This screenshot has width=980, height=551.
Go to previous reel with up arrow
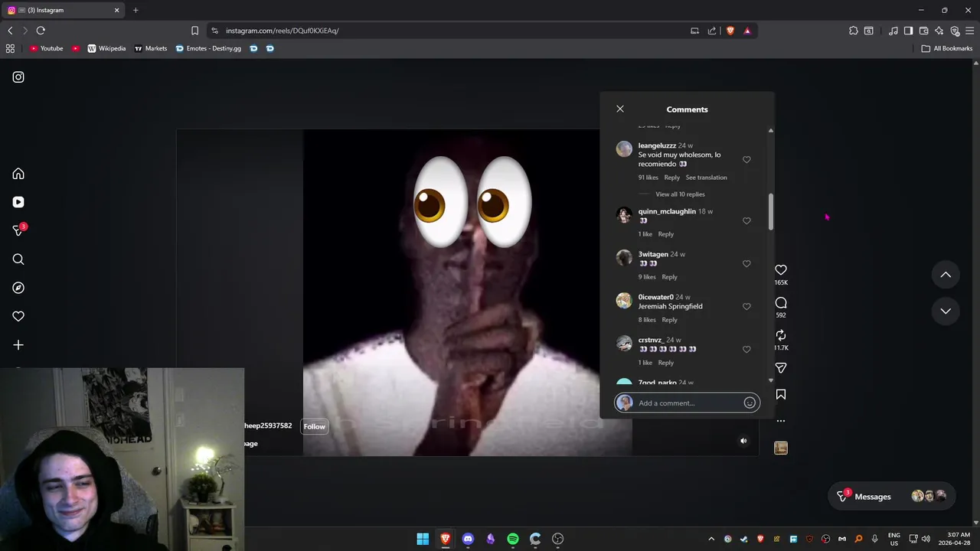pos(946,275)
